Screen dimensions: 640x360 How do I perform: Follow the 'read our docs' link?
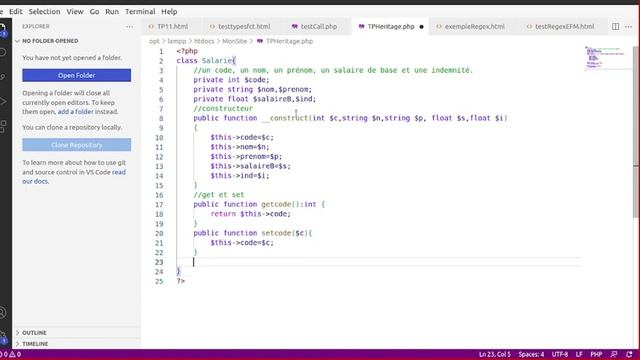tap(74, 177)
